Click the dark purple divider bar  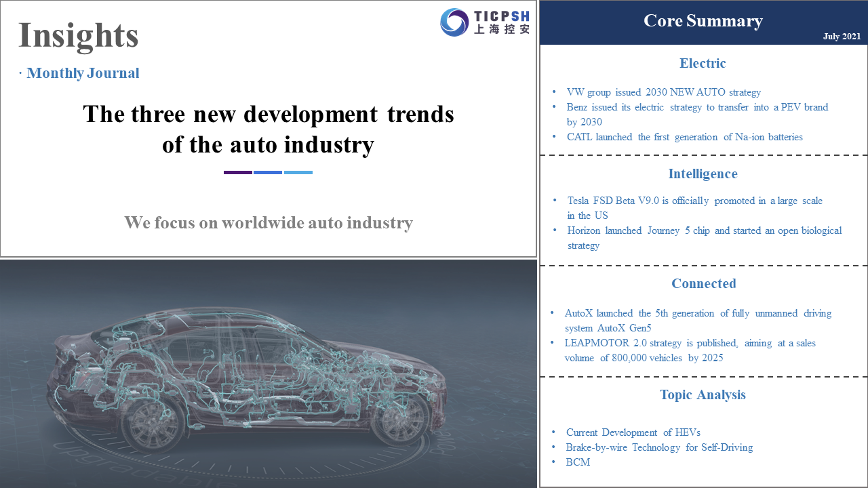coord(237,172)
